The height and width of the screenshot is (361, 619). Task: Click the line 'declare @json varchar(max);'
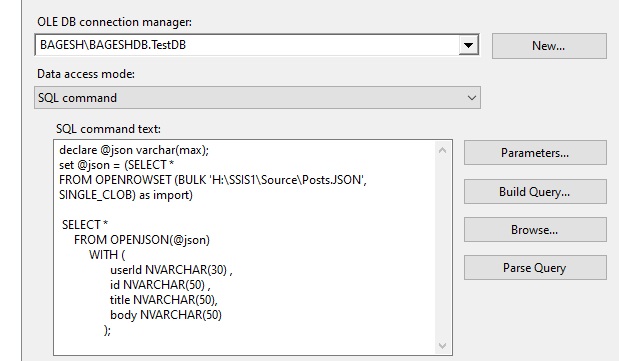134,150
